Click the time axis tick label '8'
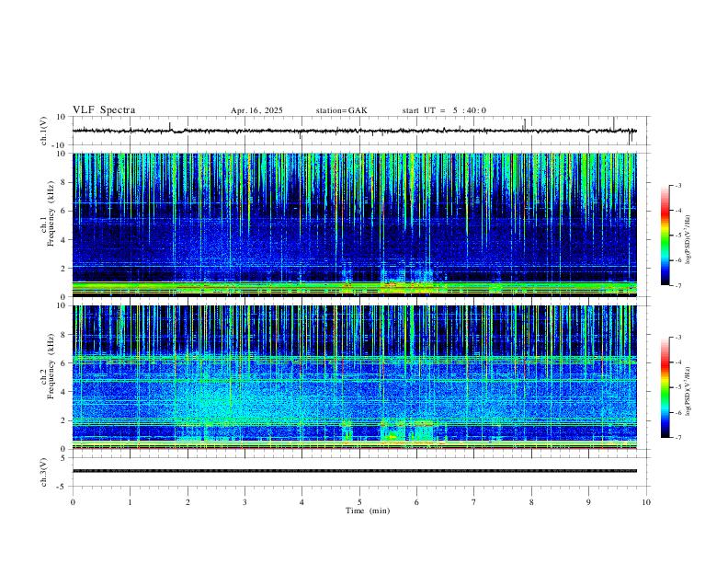This screenshot has height=563, width=728. [x=531, y=502]
